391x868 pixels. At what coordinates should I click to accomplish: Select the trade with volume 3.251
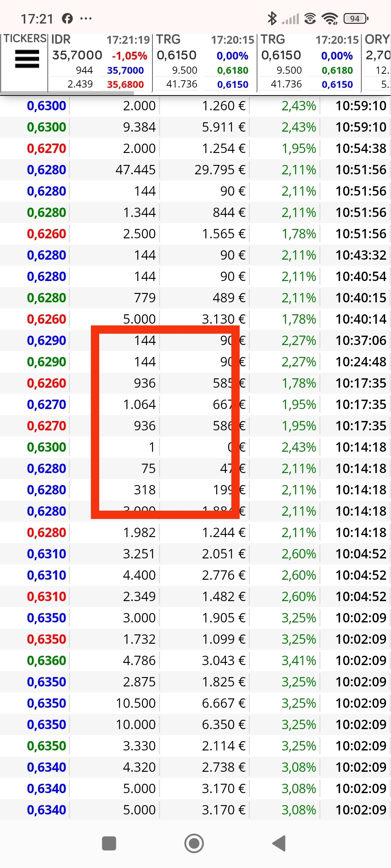click(x=195, y=554)
